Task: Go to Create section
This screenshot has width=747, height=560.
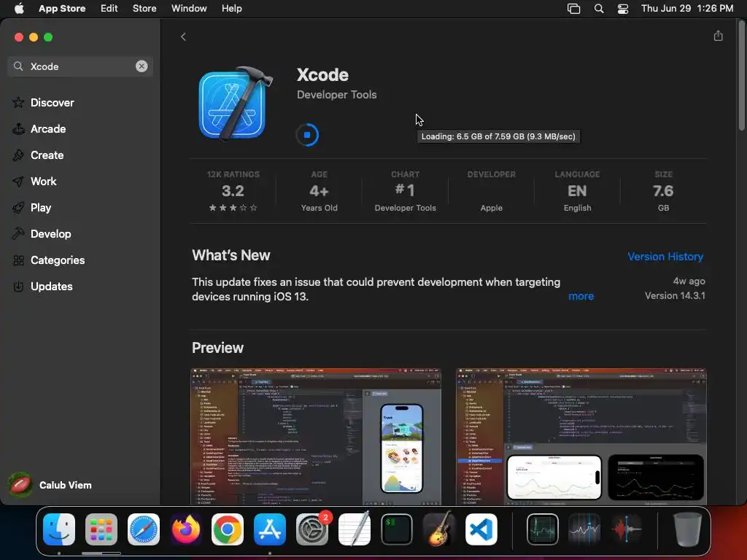Action: 47,155
